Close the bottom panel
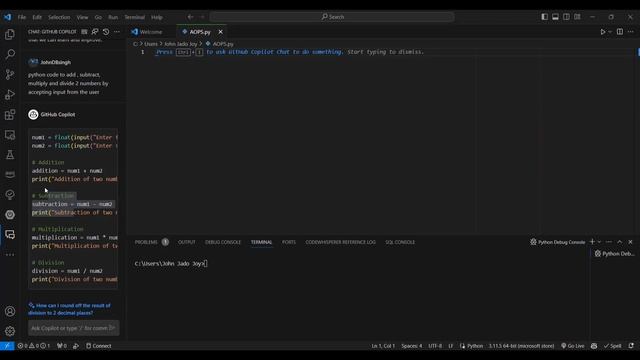The image size is (640, 360). (630, 242)
